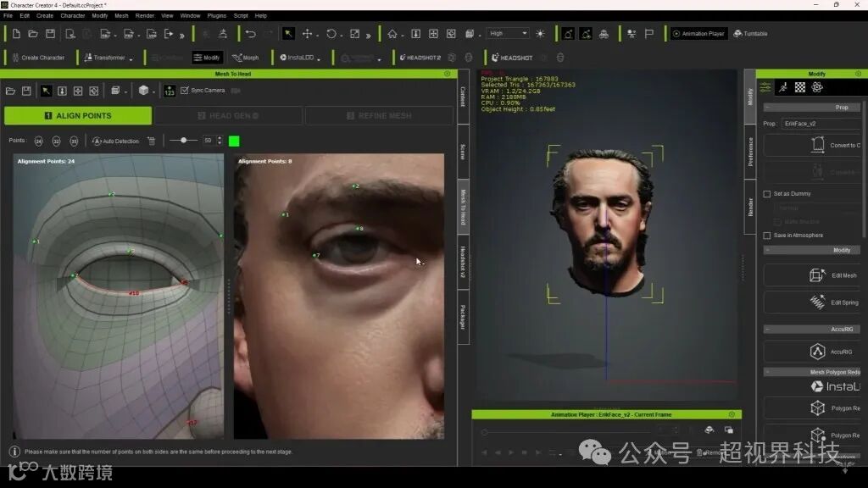Image resolution: width=868 pixels, height=488 pixels.
Task: Increase point size with the stepper up arrow
Action: 220,138
